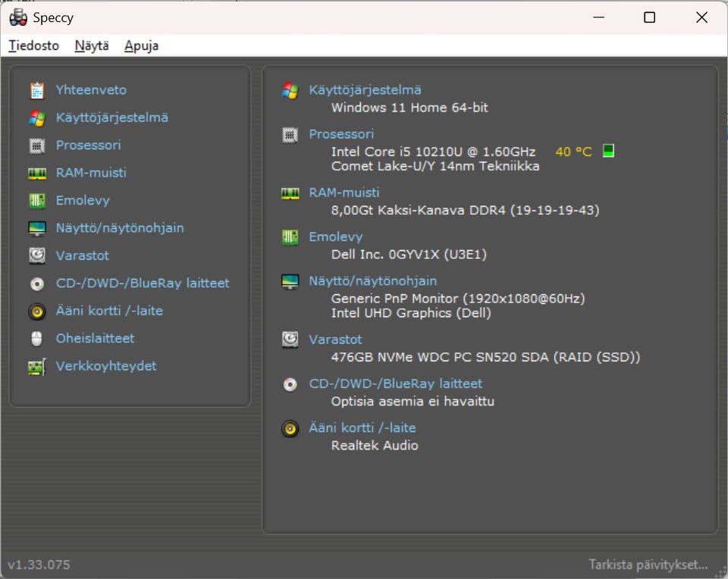Image resolution: width=728 pixels, height=579 pixels.
Task: Click the Emolevy motherboard icon in sidebar
Action: (36, 201)
